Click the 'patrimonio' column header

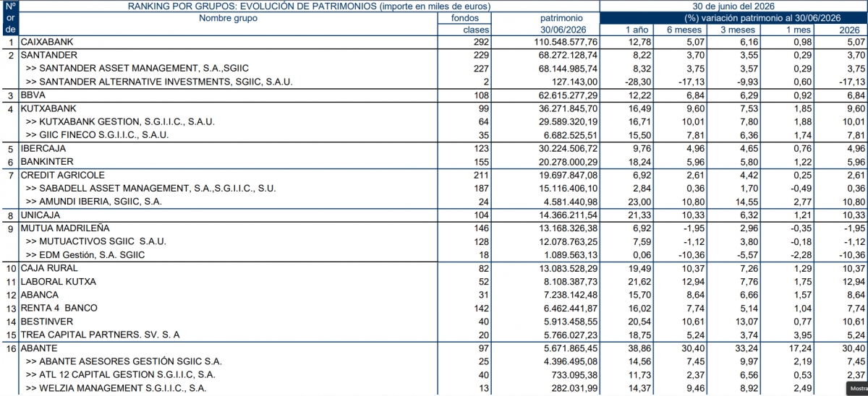click(x=561, y=18)
